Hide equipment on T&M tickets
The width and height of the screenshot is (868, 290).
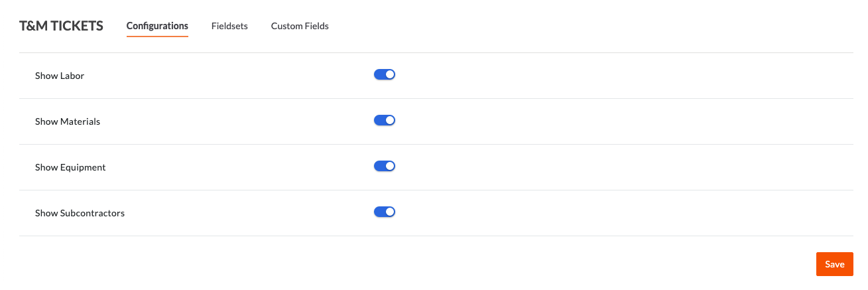[x=385, y=167]
